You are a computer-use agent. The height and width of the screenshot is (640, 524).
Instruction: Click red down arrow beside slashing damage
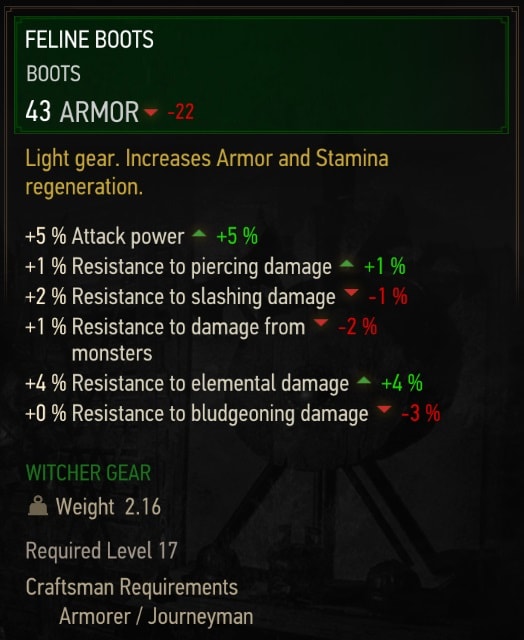pos(351,292)
